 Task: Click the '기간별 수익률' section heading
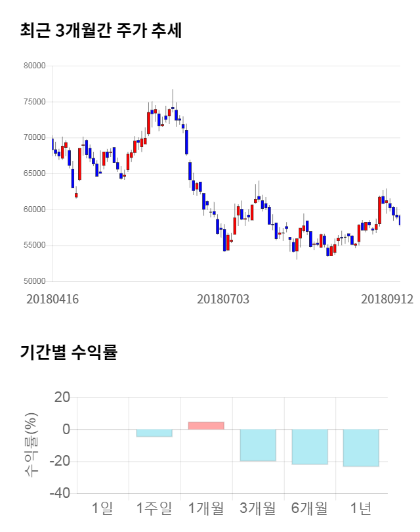68,352
